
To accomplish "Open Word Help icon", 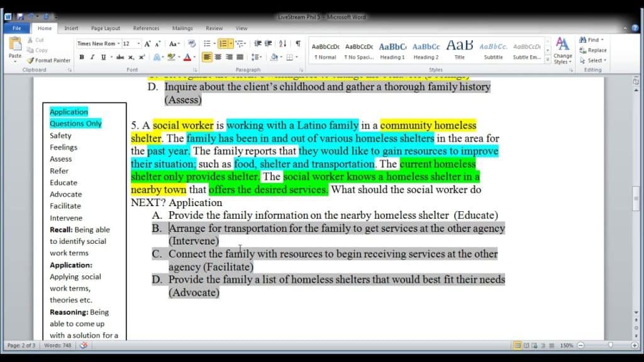I will coord(635,28).
